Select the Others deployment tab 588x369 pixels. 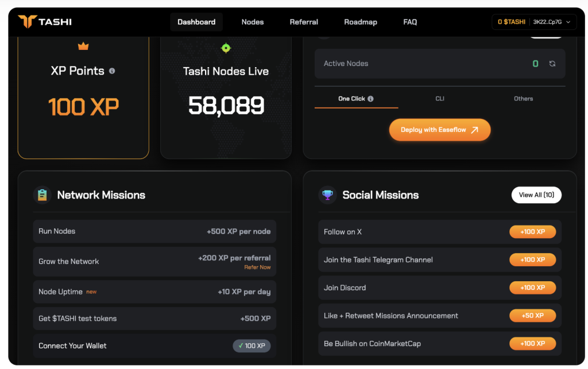pos(523,99)
